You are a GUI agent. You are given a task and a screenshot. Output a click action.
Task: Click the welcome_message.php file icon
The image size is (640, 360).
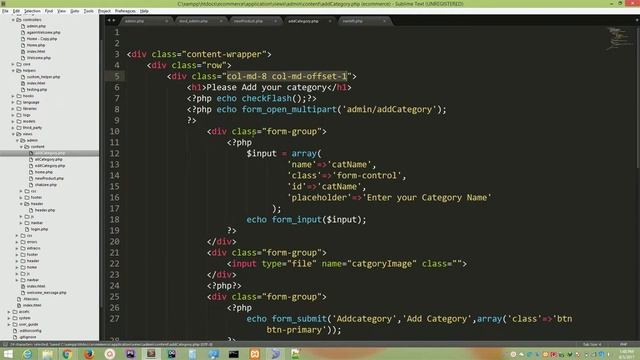coord(23,293)
